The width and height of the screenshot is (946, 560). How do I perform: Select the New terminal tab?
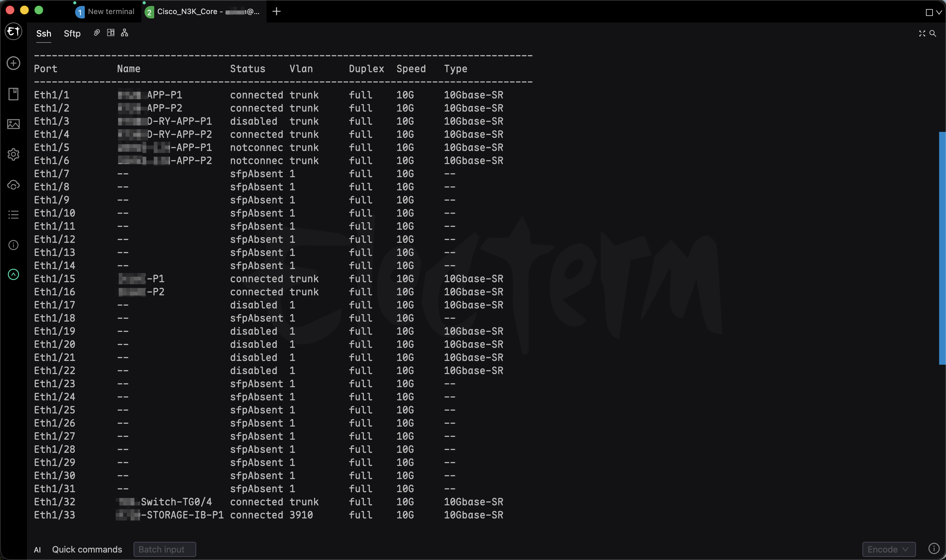click(x=105, y=12)
